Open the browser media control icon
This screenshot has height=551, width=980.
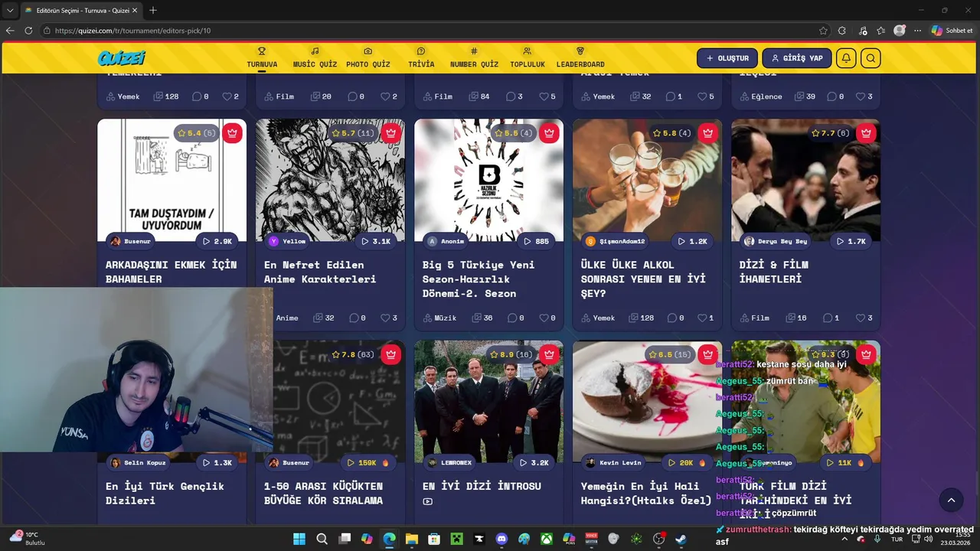point(863,31)
